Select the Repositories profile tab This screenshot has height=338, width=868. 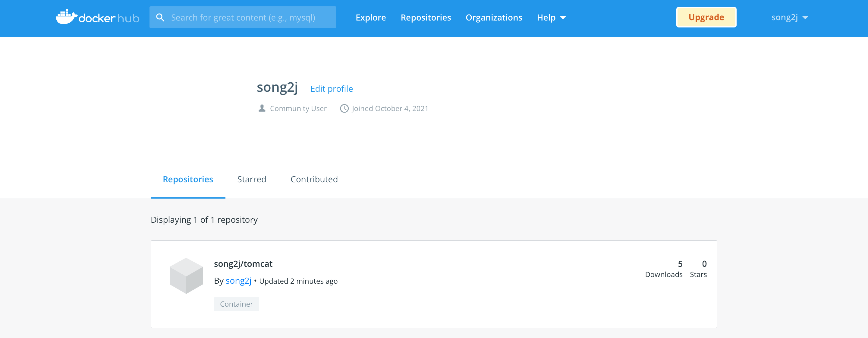188,179
